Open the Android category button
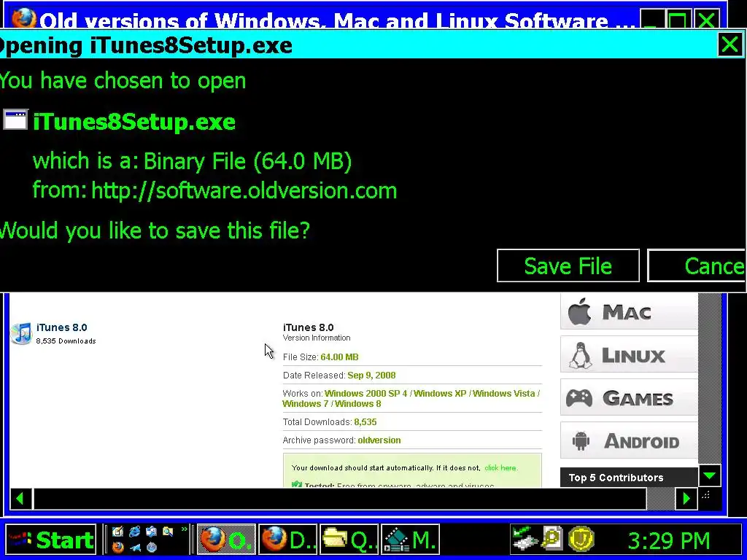The height and width of the screenshot is (560, 747). 629,440
